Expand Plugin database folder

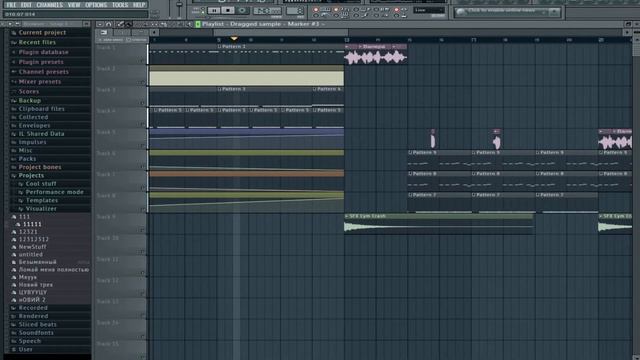pos(43,52)
